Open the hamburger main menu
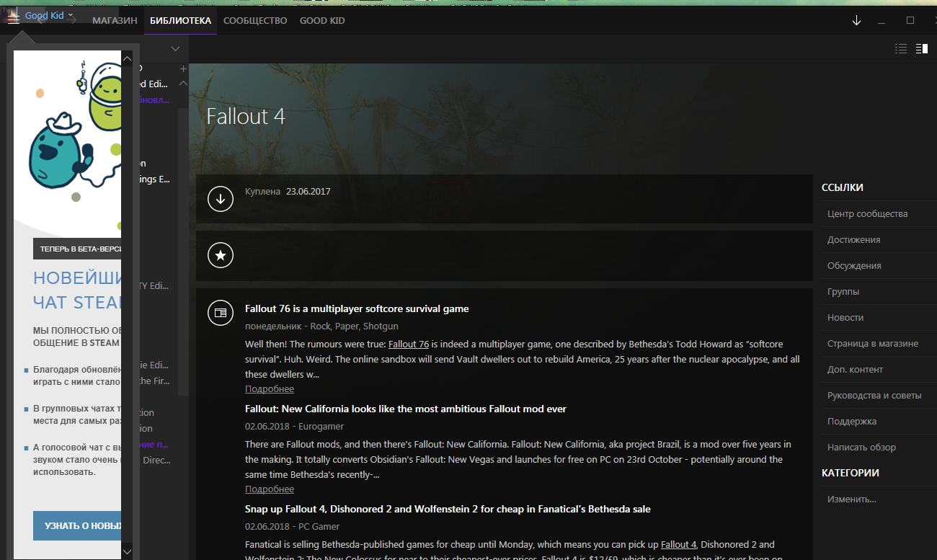The width and height of the screenshot is (937, 560). [x=13, y=20]
